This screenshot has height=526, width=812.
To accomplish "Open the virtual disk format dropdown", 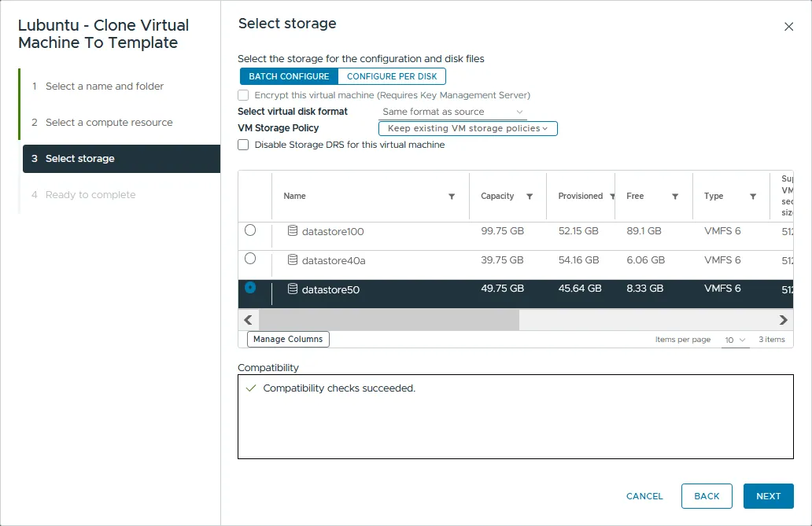I will click(x=452, y=112).
